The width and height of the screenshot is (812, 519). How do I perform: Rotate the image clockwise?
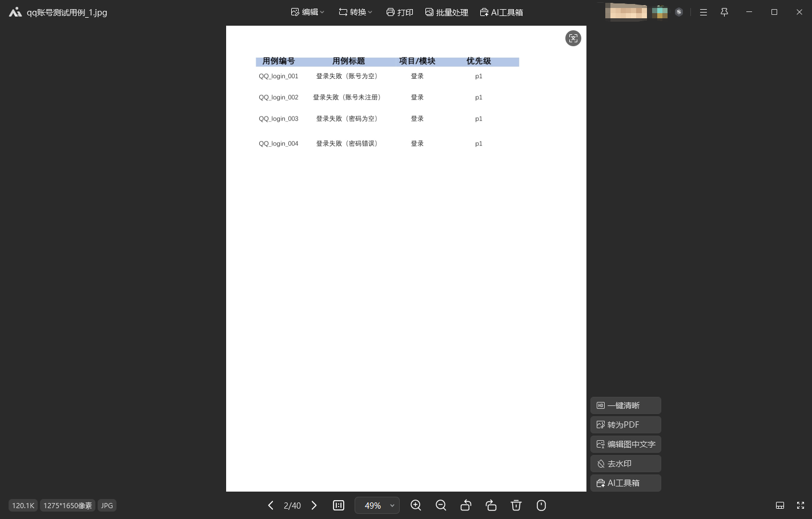tap(491, 505)
